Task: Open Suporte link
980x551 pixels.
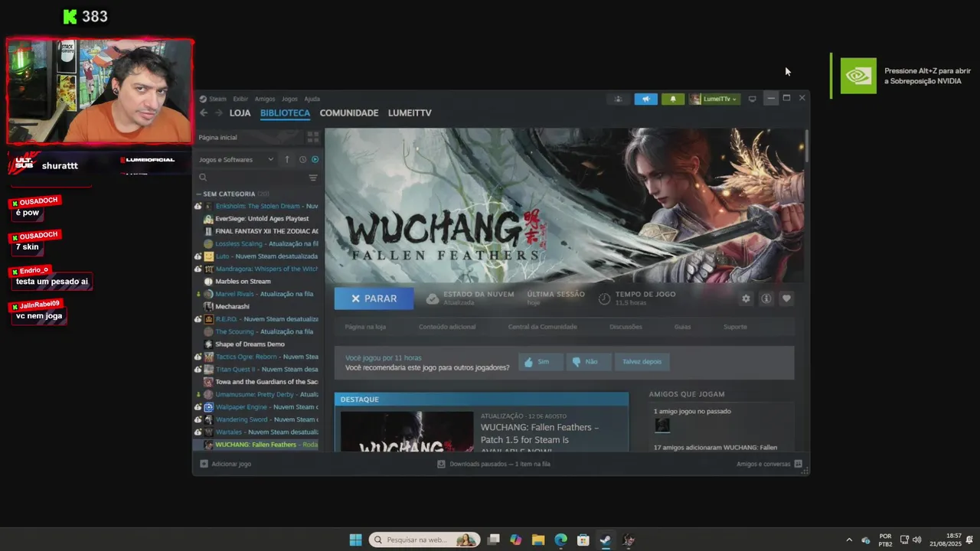Action: tap(735, 327)
